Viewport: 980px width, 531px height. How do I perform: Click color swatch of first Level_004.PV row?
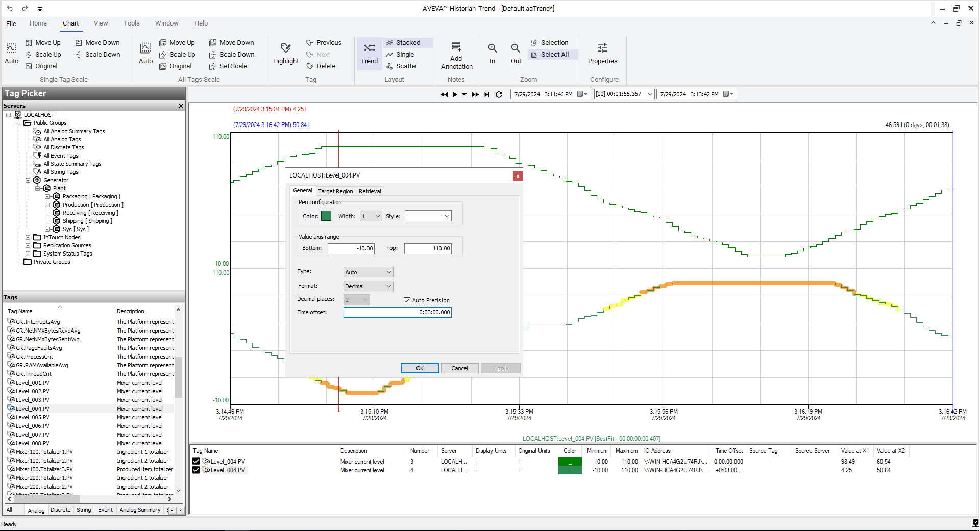(570, 462)
